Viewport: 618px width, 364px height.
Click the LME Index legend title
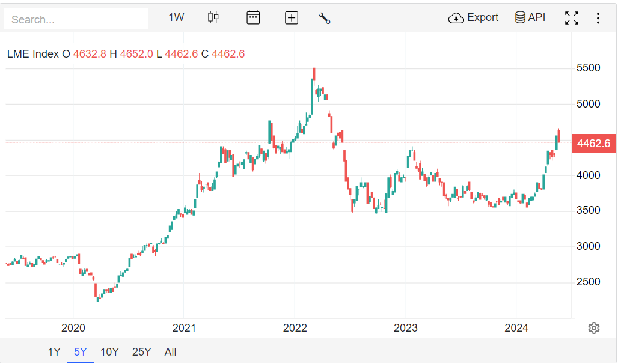pyautogui.click(x=33, y=54)
